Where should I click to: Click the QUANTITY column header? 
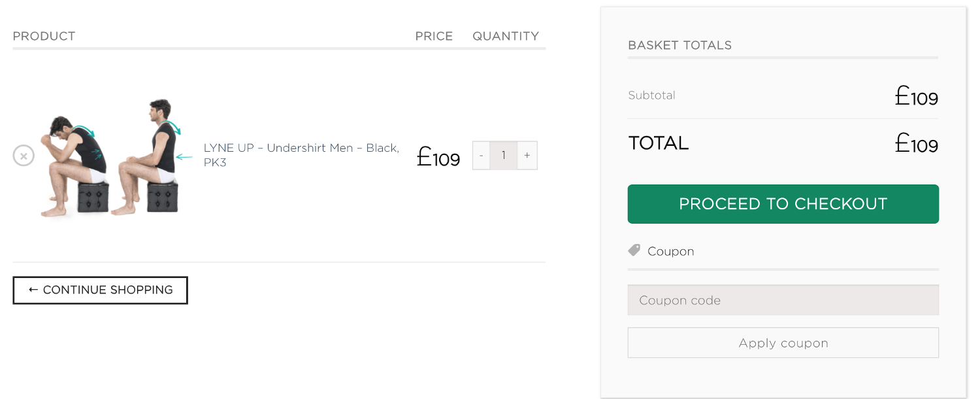click(506, 36)
